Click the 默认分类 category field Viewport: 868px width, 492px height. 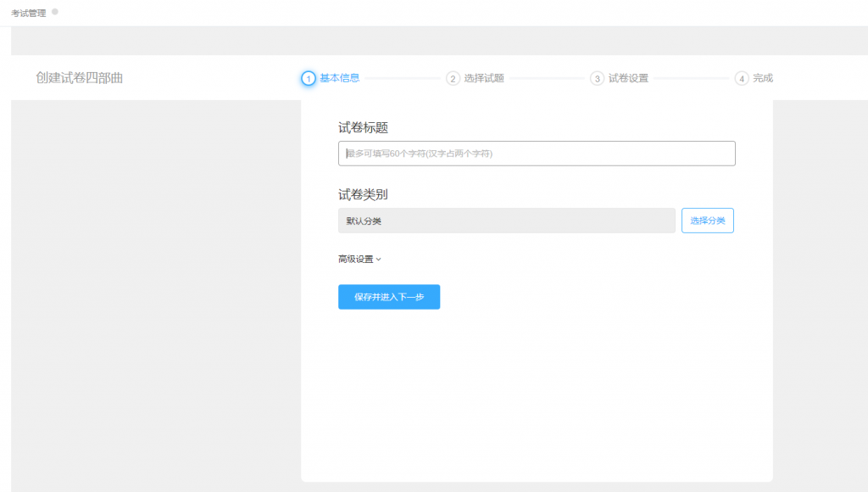(507, 221)
